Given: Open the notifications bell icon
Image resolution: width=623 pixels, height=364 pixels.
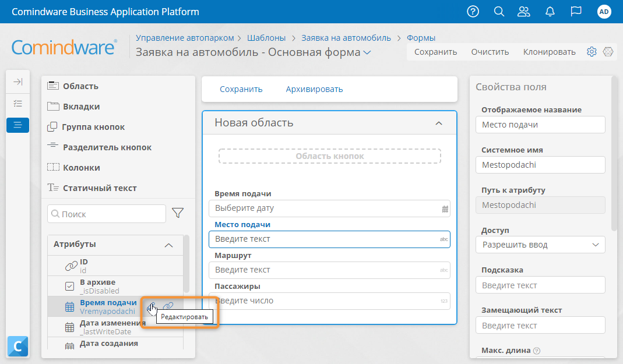Looking at the screenshot, I should click(x=550, y=12).
